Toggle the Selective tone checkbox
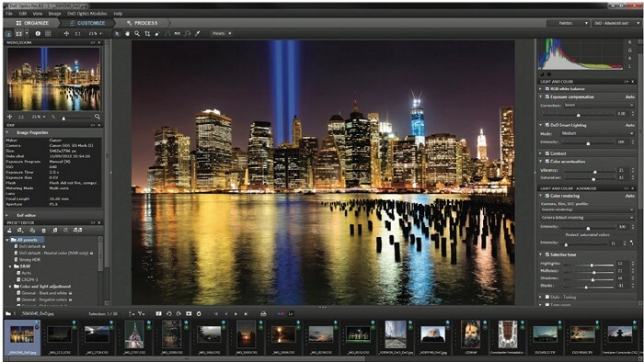This screenshot has width=644, height=362. click(x=547, y=255)
